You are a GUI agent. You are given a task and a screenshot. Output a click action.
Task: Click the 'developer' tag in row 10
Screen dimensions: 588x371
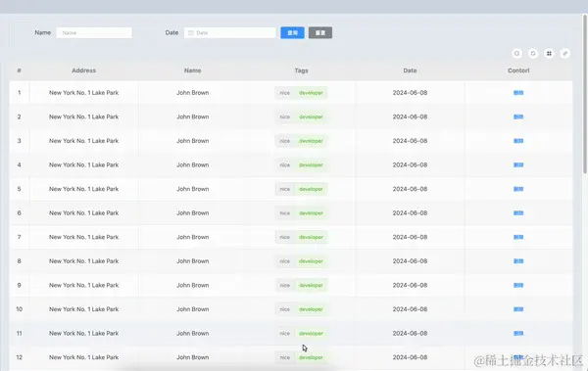pyautogui.click(x=311, y=309)
